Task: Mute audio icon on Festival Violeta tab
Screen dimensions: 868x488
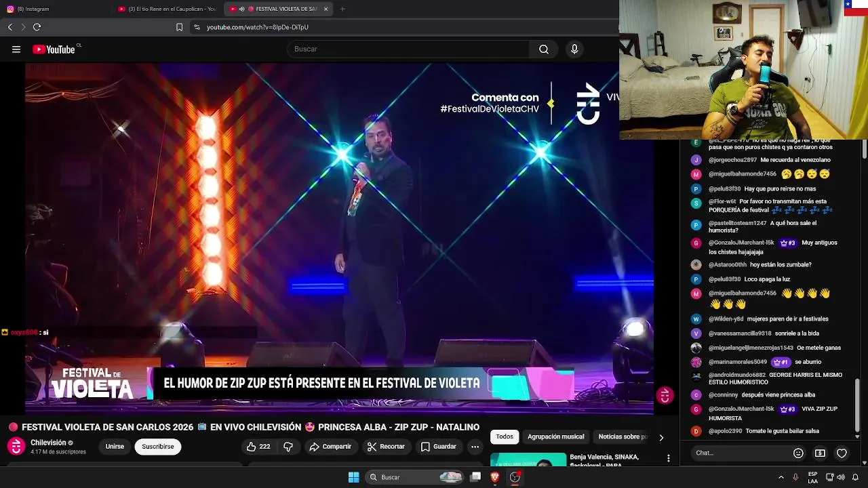Action: [x=242, y=9]
